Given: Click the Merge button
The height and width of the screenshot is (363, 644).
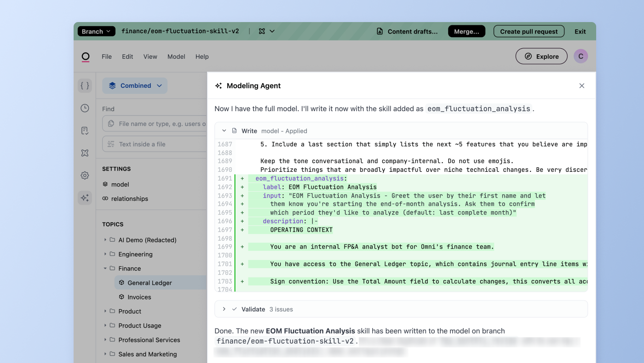Looking at the screenshot, I should [x=466, y=31].
